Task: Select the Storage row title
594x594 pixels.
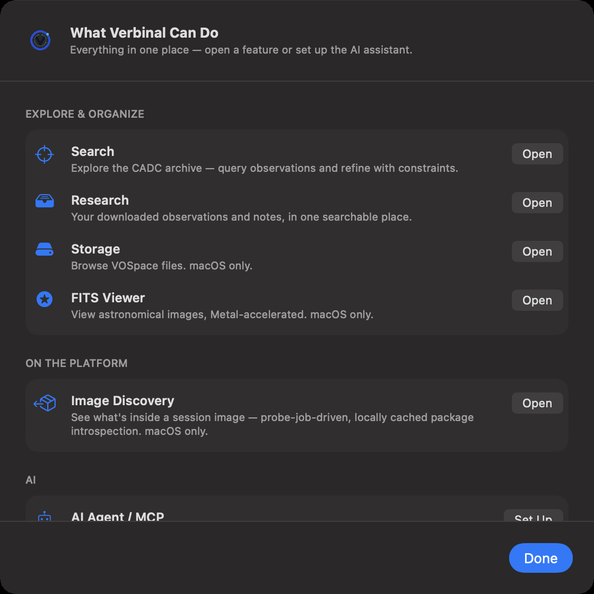Action: [x=95, y=249]
